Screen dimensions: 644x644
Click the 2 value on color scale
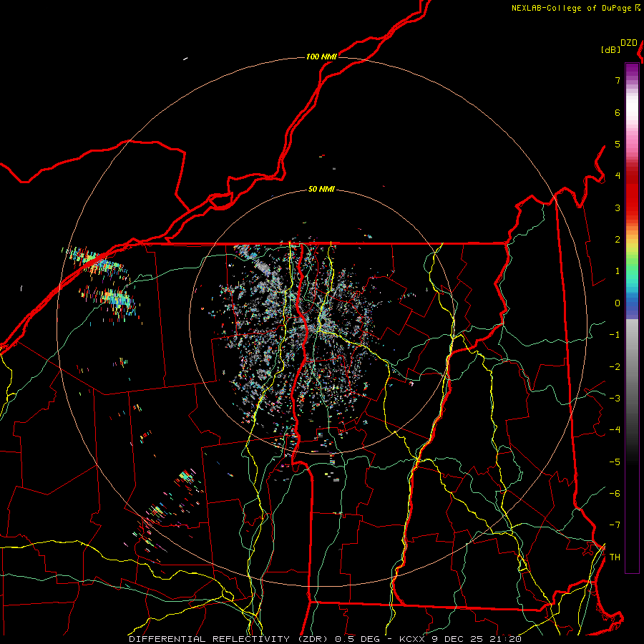point(618,240)
